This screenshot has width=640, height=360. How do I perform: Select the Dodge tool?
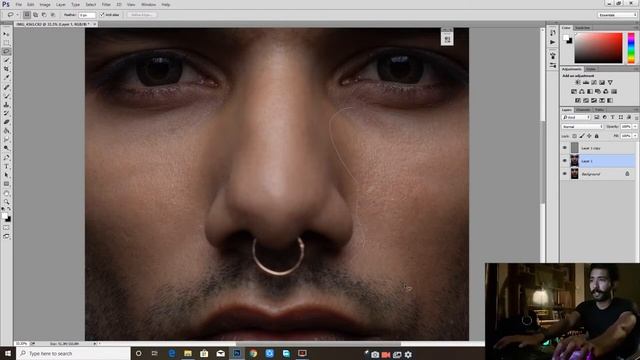pos(6,148)
